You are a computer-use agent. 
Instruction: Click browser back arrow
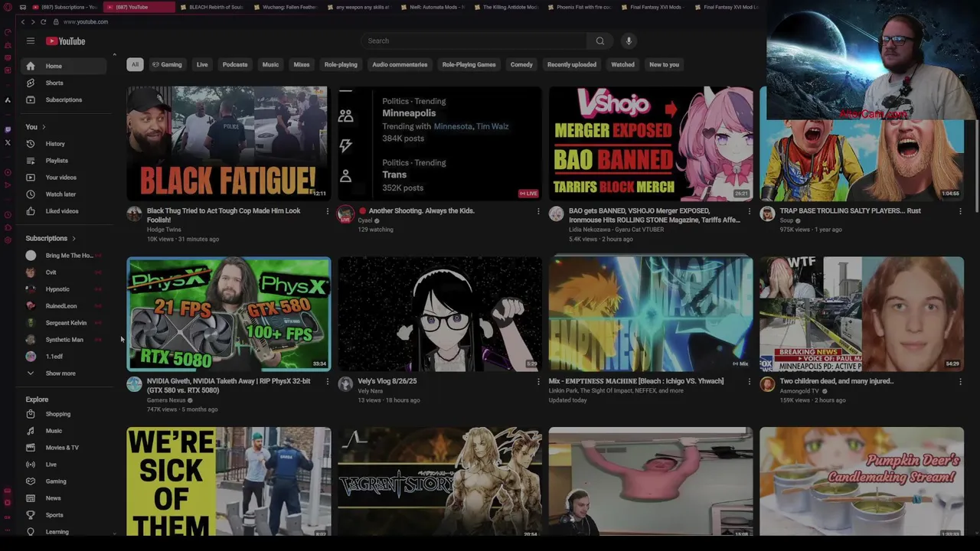click(x=22, y=22)
